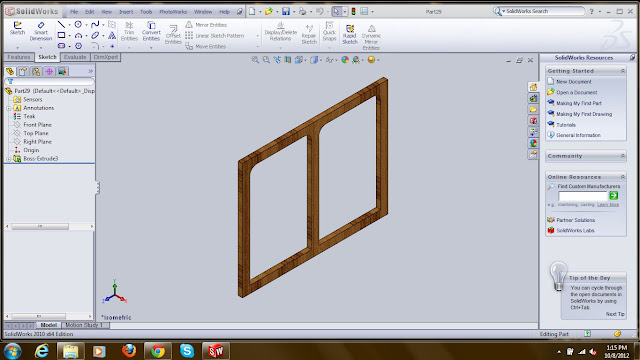640x360 pixels.
Task: Click the Edit Appearance color ball icon
Action: click(345, 60)
